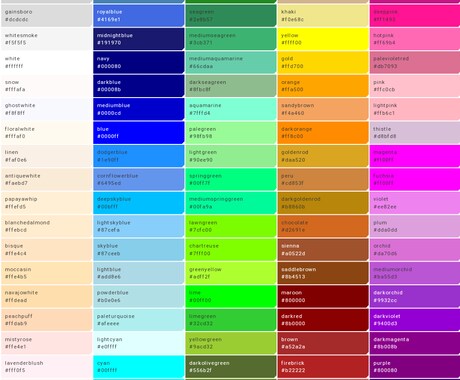Pick the hotpink swatch
Screen dimensions: 460x380
415,39
